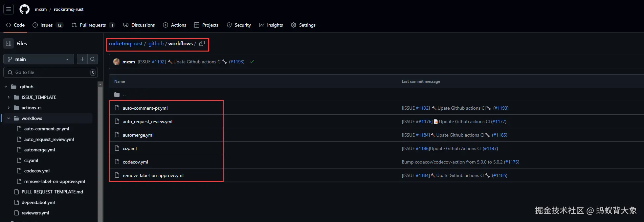Open automerge.yml in the file table
Screen dimensions: 644x222
tap(138, 135)
